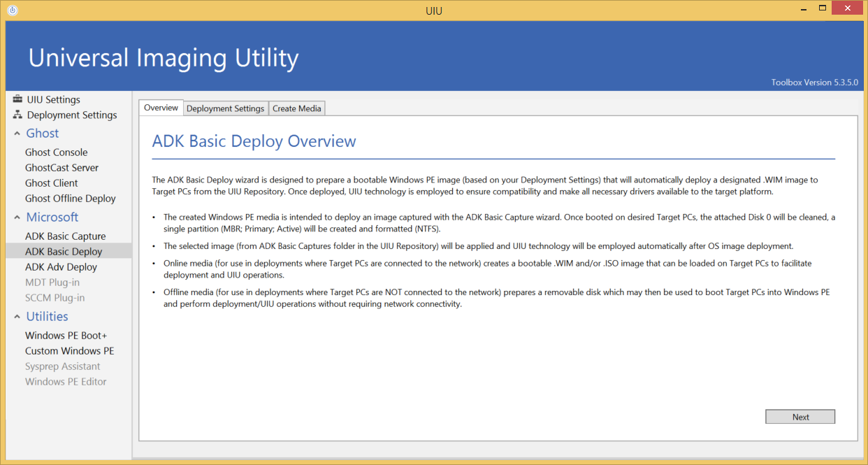The height and width of the screenshot is (465, 868).
Task: Open Custom Windows PE
Action: [70, 350]
